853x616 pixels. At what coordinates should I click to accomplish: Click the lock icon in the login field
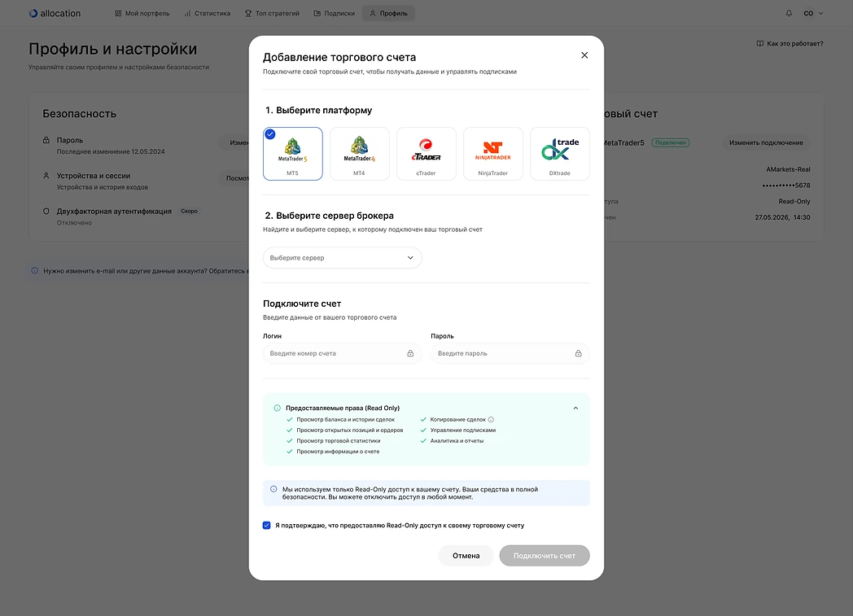(410, 353)
